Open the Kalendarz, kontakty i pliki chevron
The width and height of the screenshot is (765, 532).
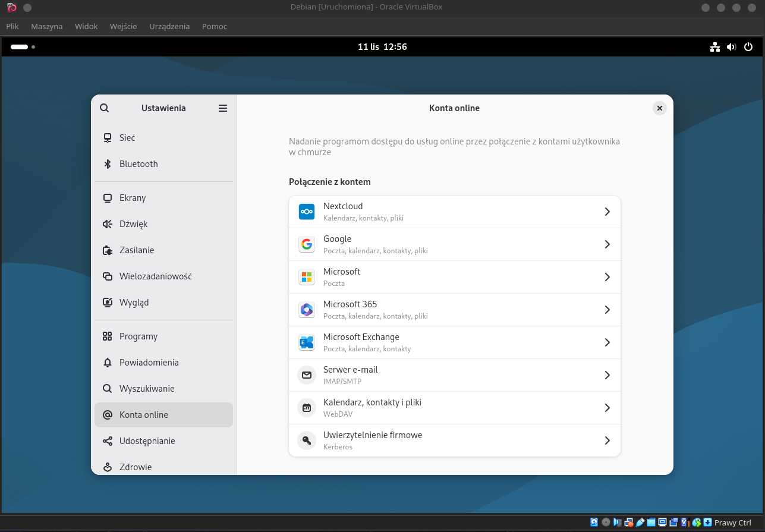pos(607,408)
